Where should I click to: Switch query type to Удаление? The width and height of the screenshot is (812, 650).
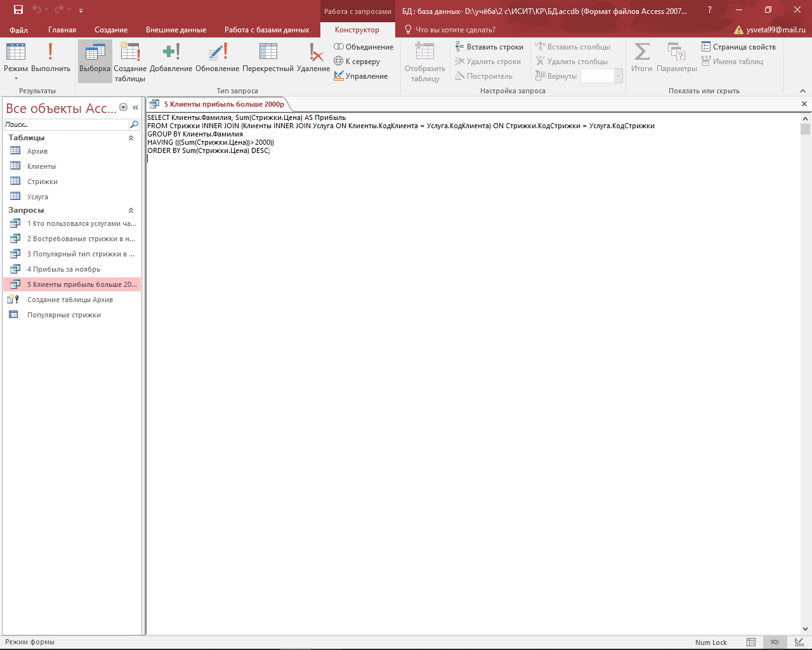tap(313, 58)
